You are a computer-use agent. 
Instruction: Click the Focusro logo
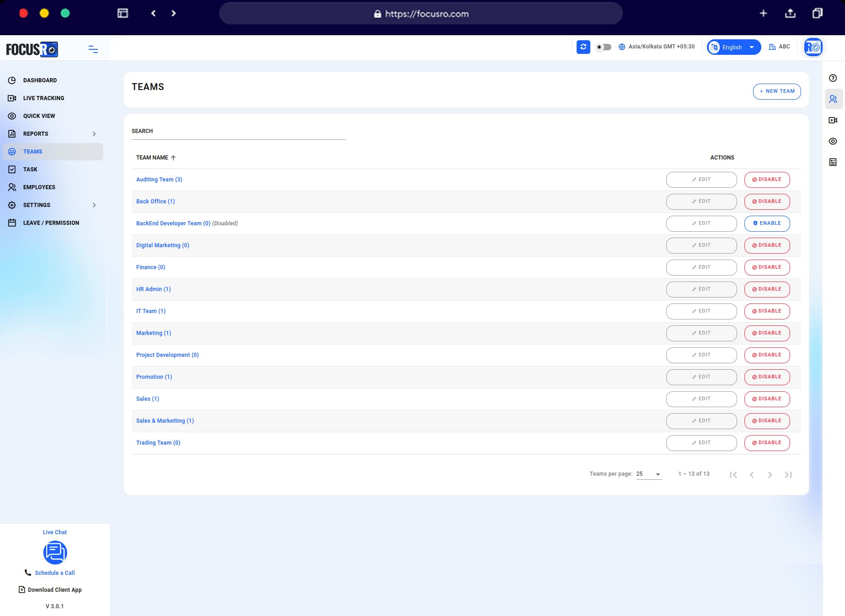[32, 49]
